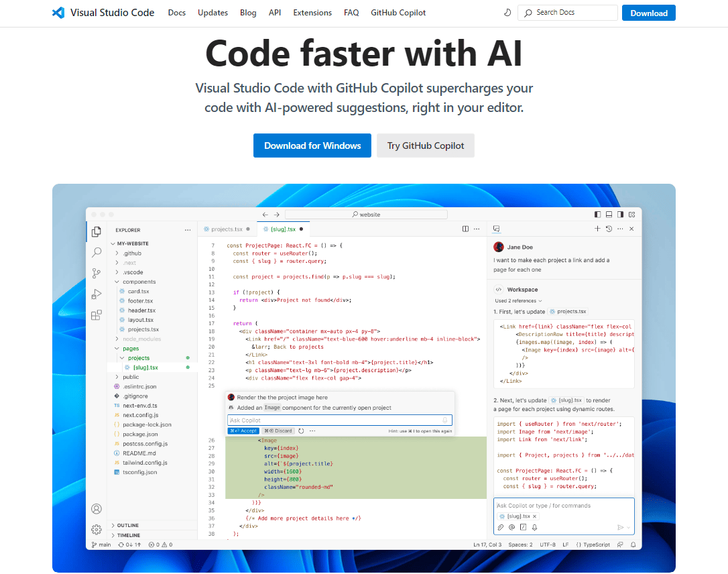Toggle primary sidebar layout icon
728x574 pixels.
pyautogui.click(x=597, y=215)
